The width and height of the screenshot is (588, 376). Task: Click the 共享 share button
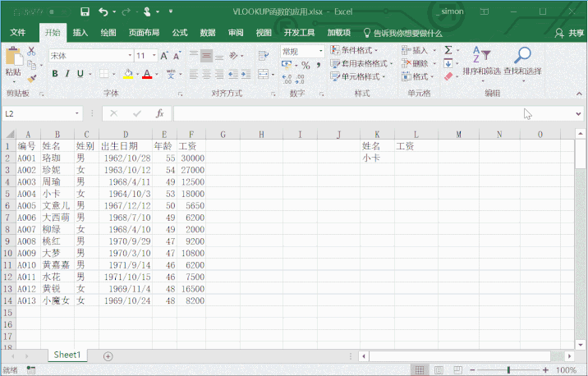point(570,33)
